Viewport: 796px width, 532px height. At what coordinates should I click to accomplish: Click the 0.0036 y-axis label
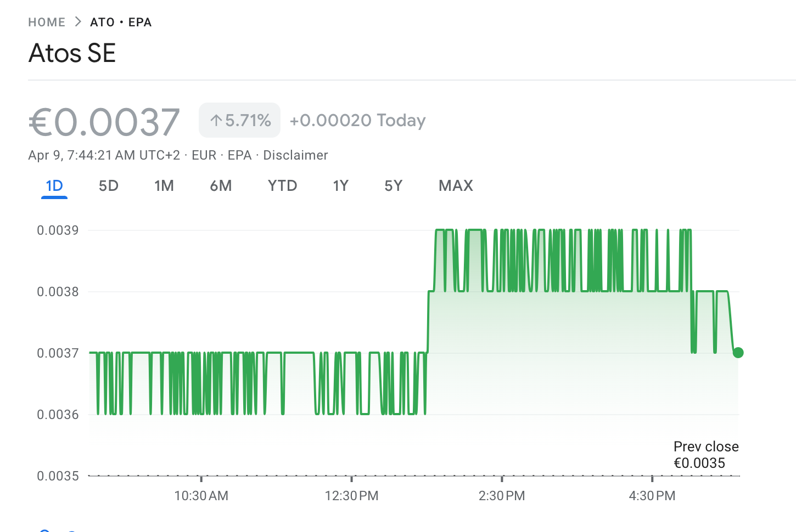point(58,415)
